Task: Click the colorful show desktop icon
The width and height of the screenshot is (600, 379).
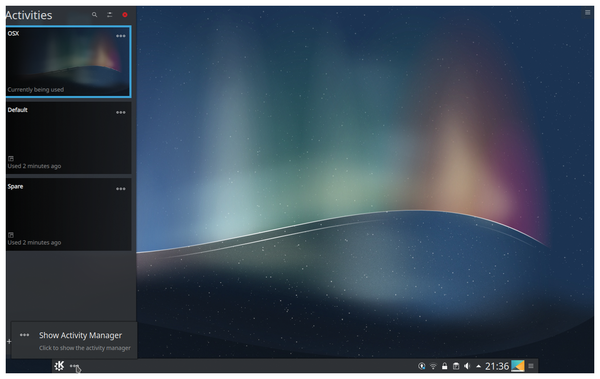Action: coord(518,366)
